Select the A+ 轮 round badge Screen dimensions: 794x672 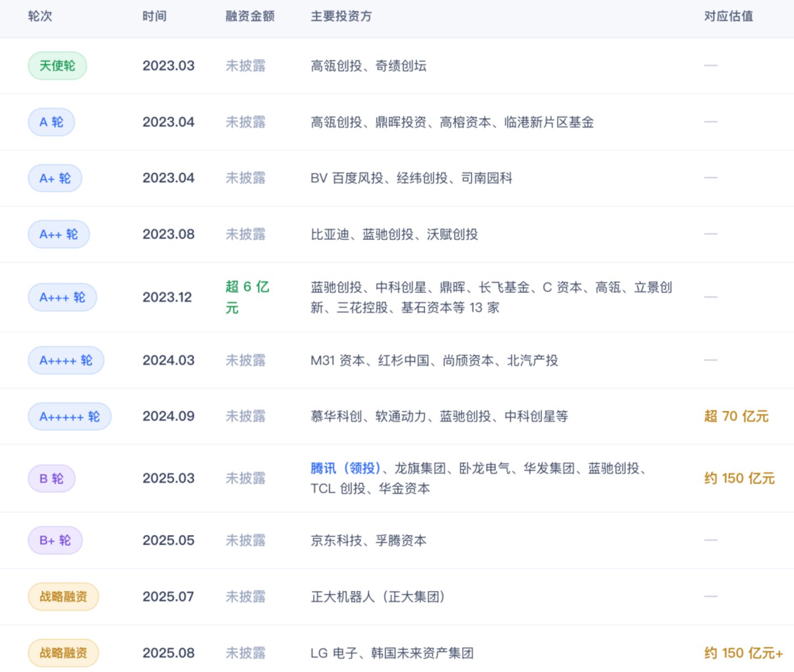[x=55, y=178]
